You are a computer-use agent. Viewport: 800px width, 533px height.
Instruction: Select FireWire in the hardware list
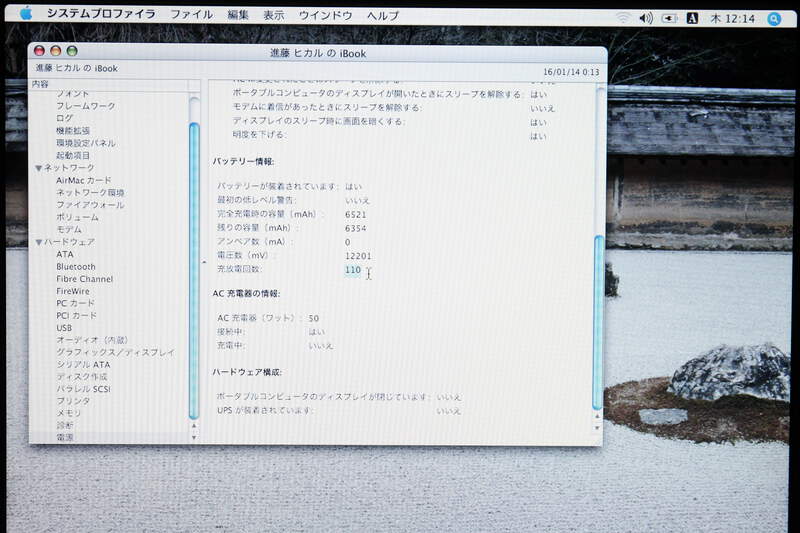(x=72, y=291)
